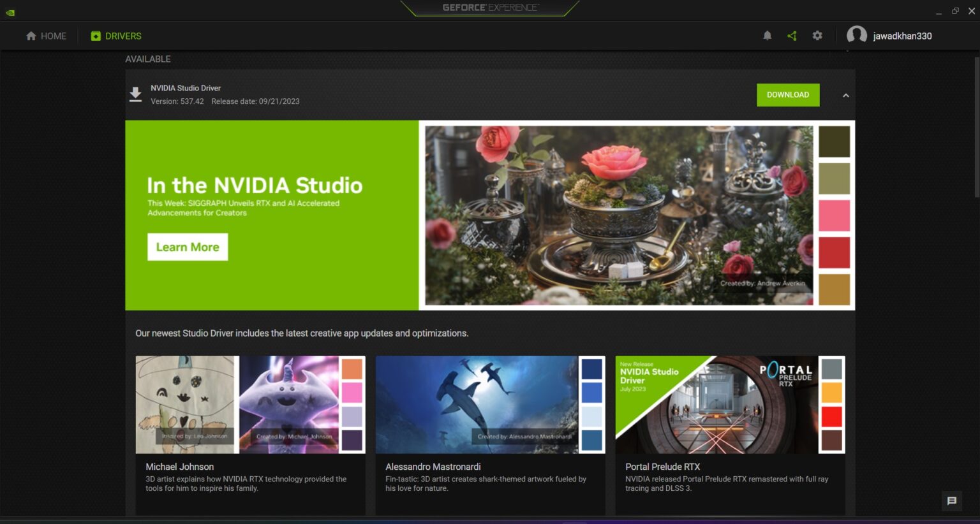Click the pink swatch beside the rose artwork
The image size is (980, 524).
(x=833, y=216)
